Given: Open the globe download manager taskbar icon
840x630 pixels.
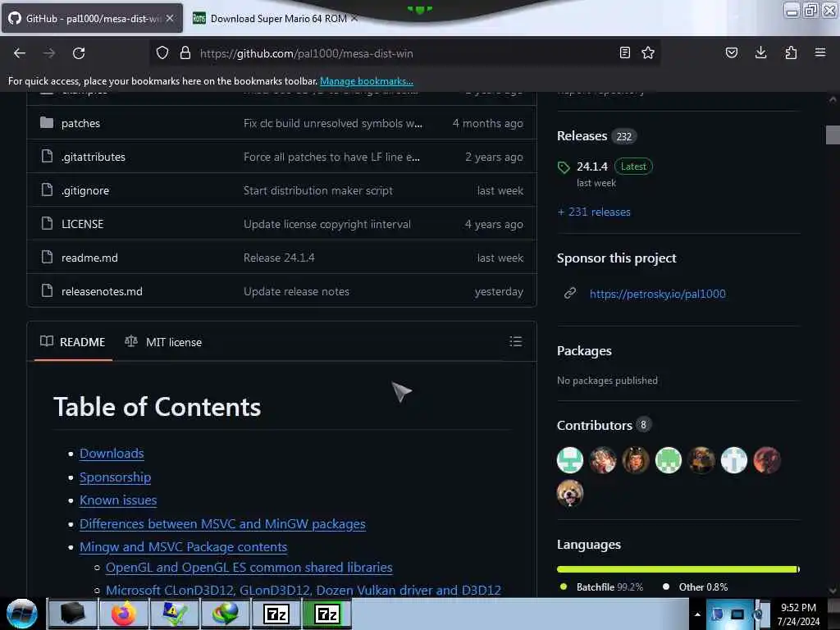Looking at the screenshot, I should point(226,614).
